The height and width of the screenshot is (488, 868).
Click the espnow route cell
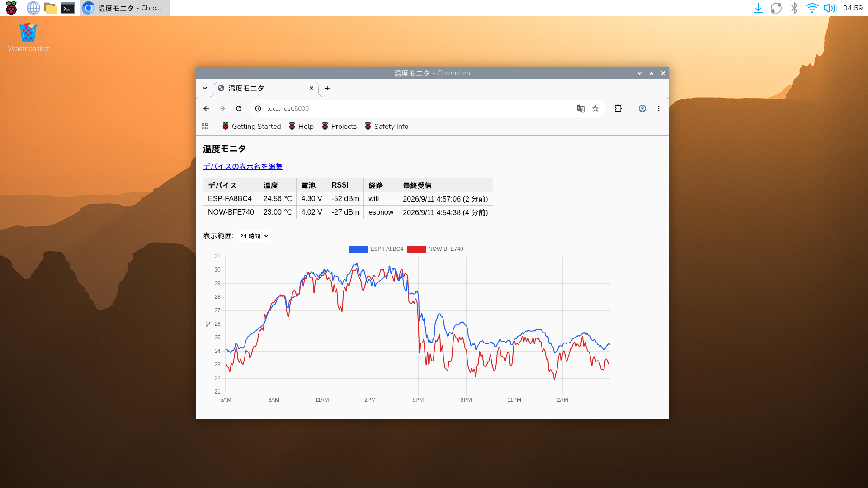381,212
